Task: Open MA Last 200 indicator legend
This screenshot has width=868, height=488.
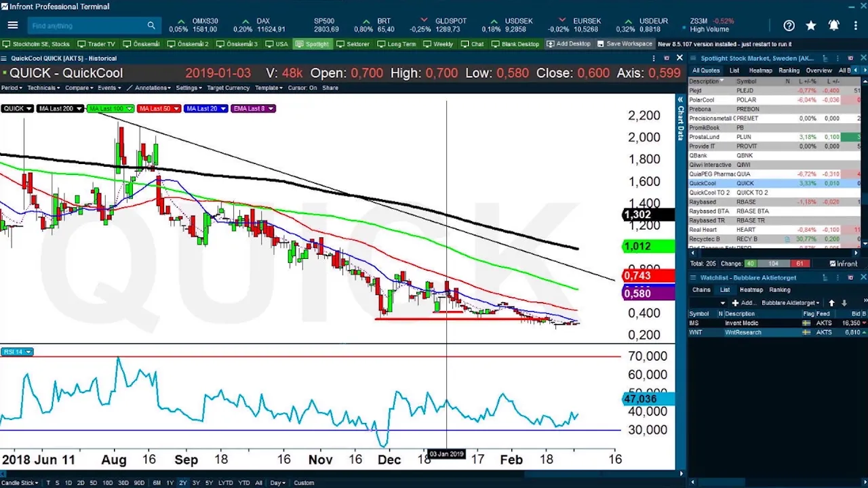Action: tap(60, 108)
